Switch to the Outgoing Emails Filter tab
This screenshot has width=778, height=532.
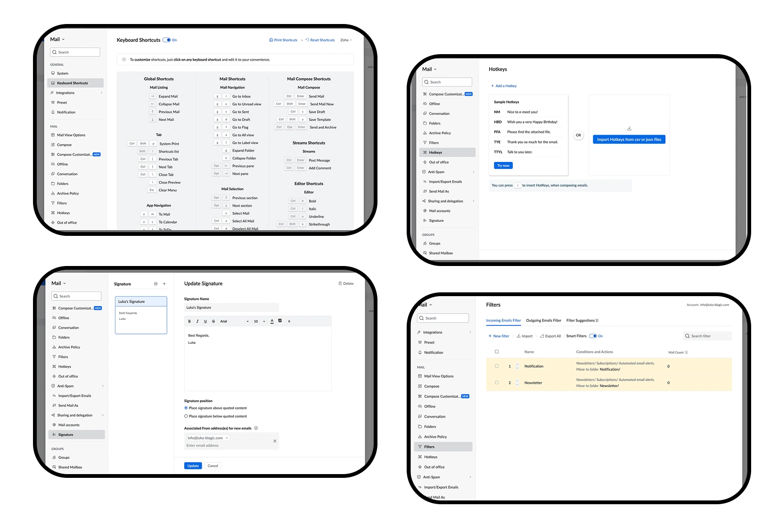(543, 321)
